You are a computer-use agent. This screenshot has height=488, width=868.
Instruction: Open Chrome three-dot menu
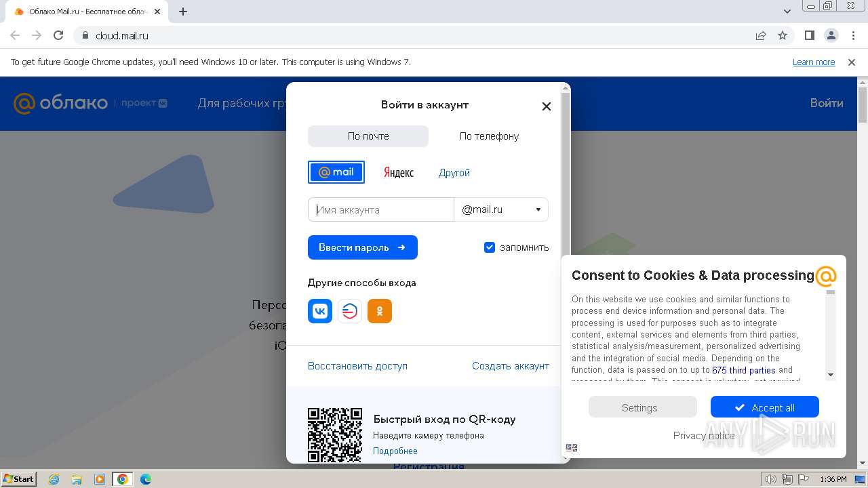(854, 35)
